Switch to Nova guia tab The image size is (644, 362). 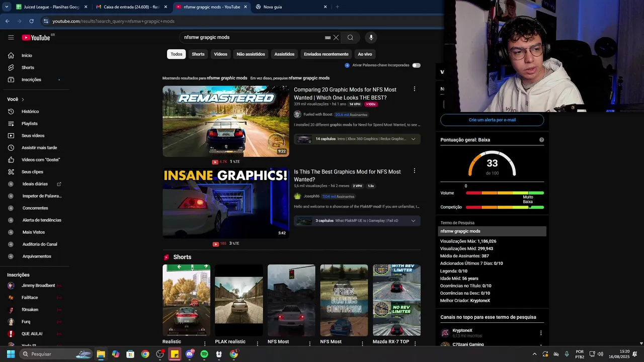coord(291,7)
